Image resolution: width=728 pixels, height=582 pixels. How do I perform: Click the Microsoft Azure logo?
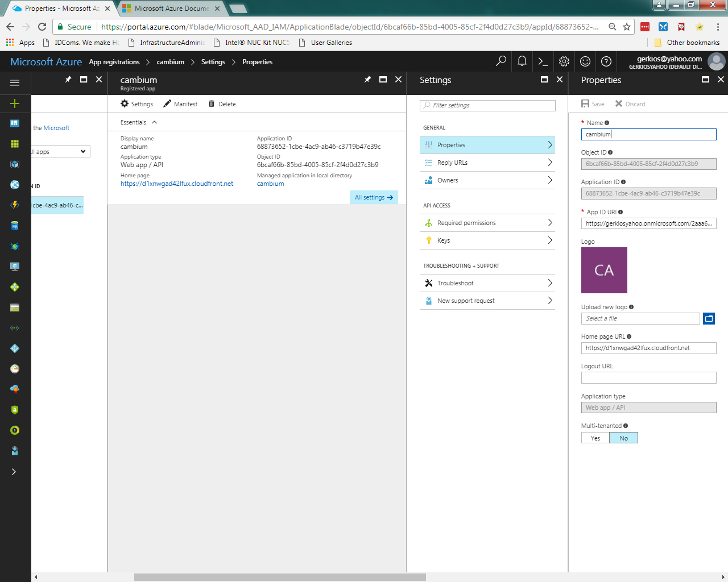[x=46, y=62]
